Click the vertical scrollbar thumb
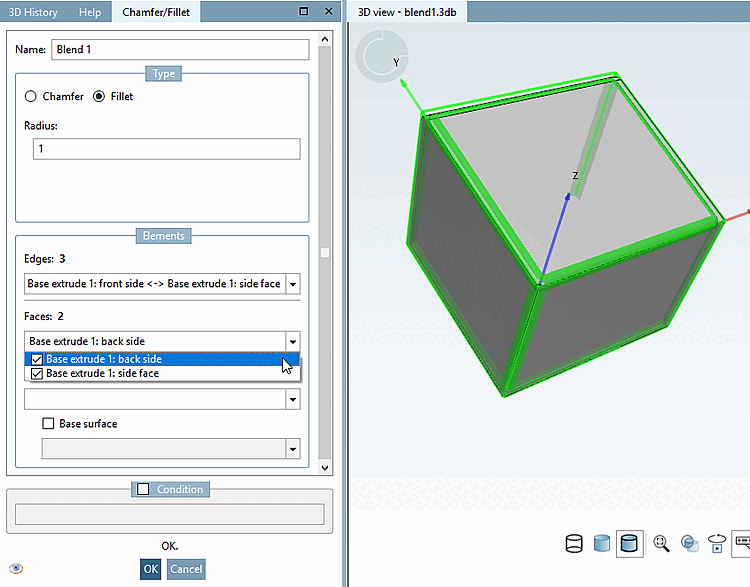Image resolution: width=750 pixels, height=587 pixels. (325, 252)
